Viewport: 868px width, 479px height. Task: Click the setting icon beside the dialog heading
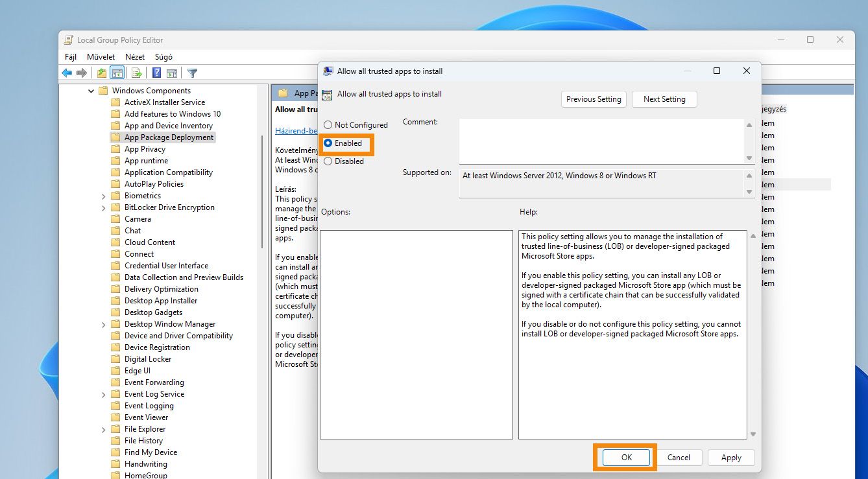click(x=328, y=95)
